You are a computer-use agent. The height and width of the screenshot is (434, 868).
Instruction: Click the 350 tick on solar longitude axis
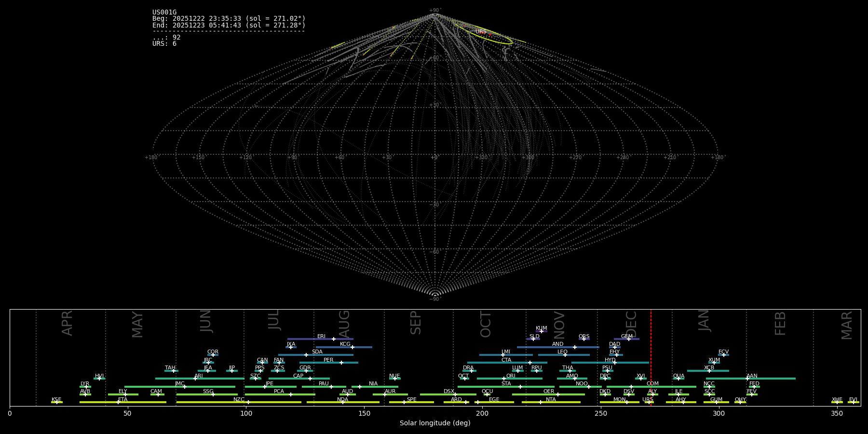837,414
